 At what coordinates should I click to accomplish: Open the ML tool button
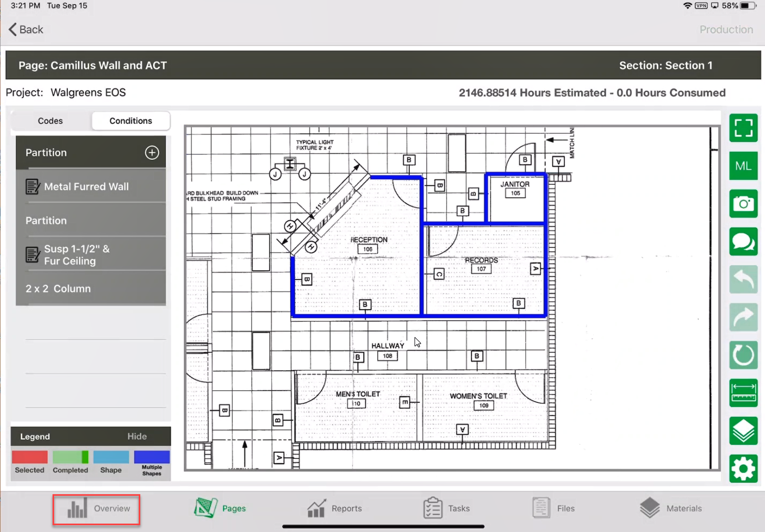pos(743,166)
